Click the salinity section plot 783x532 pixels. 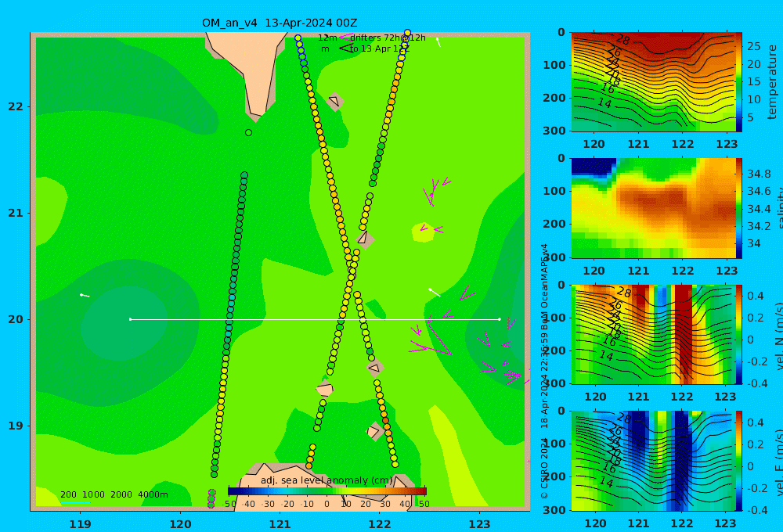point(653,208)
